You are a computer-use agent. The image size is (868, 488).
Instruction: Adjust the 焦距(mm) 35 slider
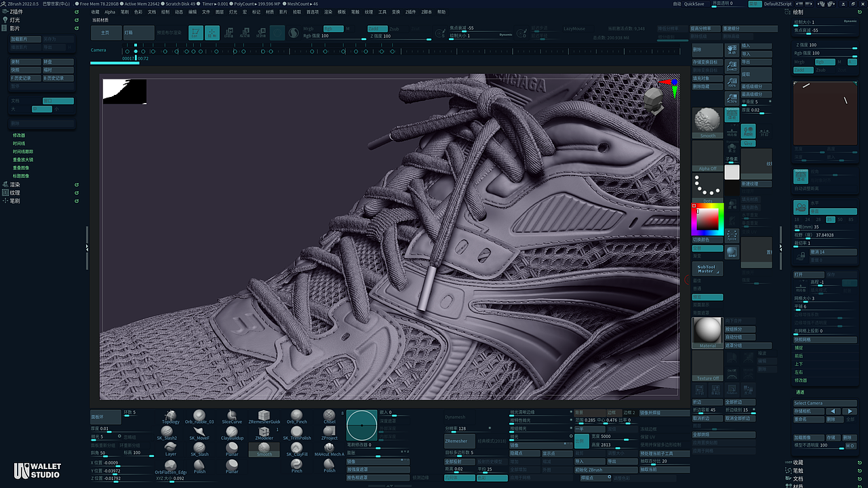point(825,227)
